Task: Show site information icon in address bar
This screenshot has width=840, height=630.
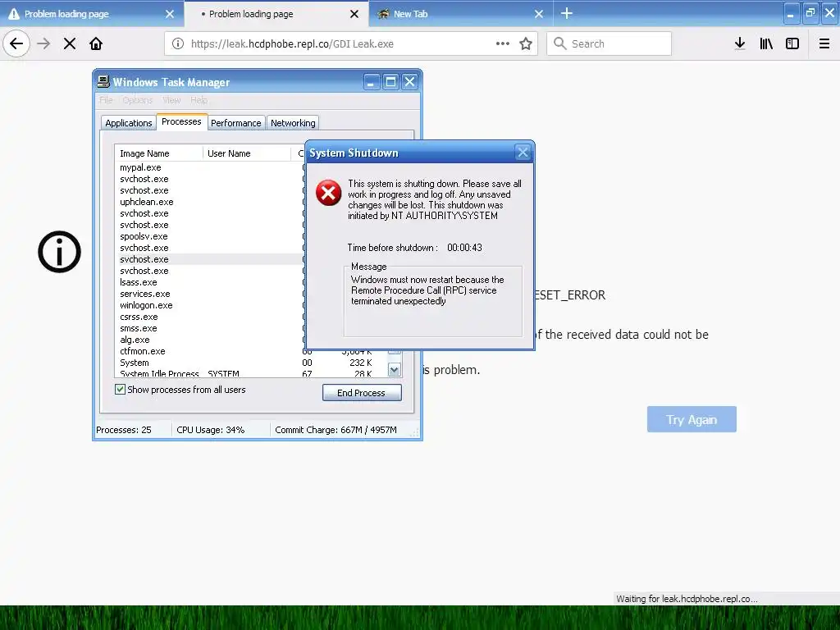Action: tap(178, 43)
